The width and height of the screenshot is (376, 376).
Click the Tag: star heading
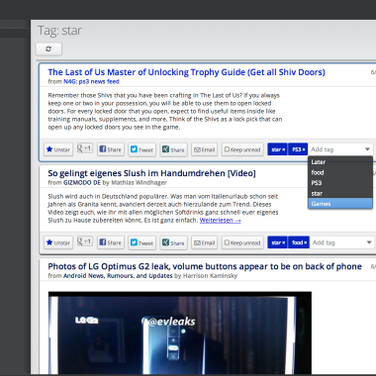(x=60, y=31)
